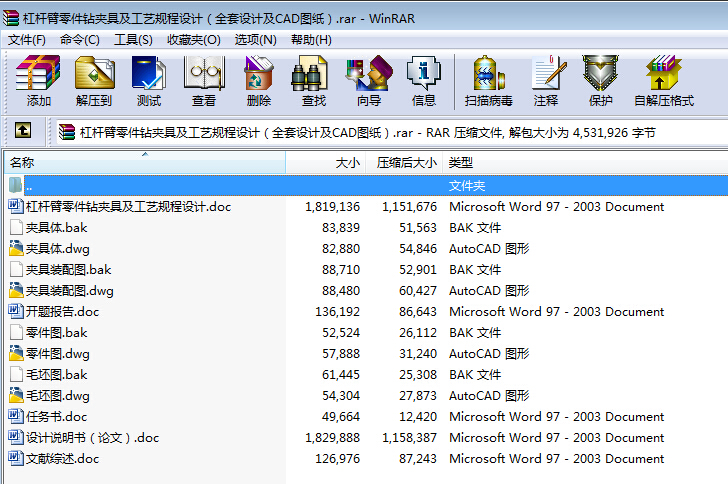
Task: Click the AutoCAD icon of 夹具装配图.dwg
Action: [x=16, y=290]
